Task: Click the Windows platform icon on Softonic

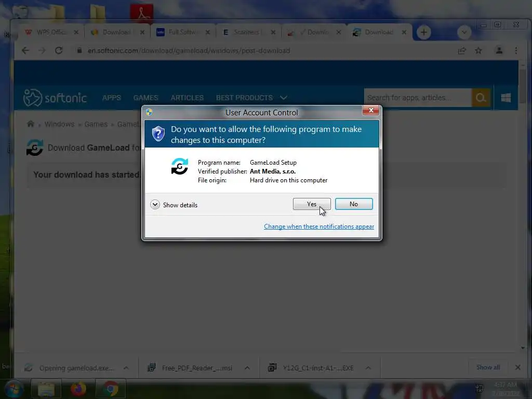Action: [x=506, y=98]
